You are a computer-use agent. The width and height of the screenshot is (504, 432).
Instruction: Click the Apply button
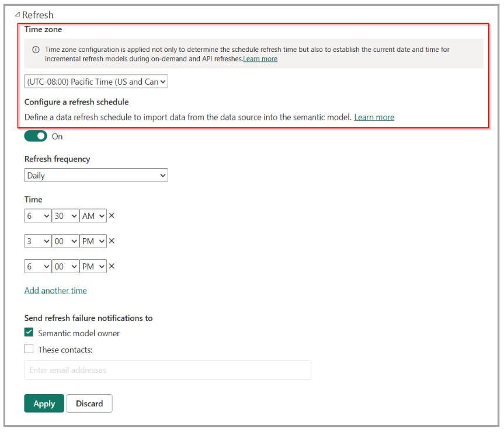click(44, 403)
